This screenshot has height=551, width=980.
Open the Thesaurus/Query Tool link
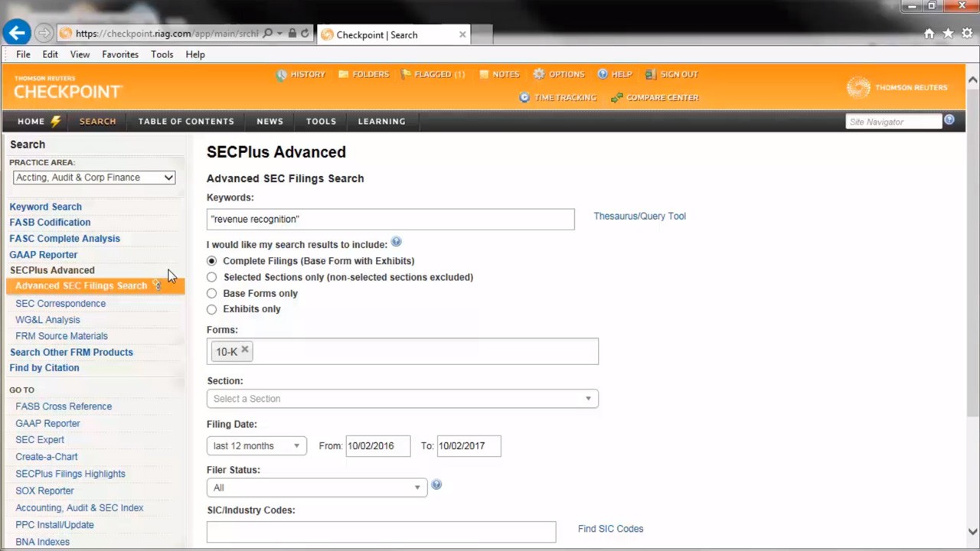pyautogui.click(x=639, y=216)
